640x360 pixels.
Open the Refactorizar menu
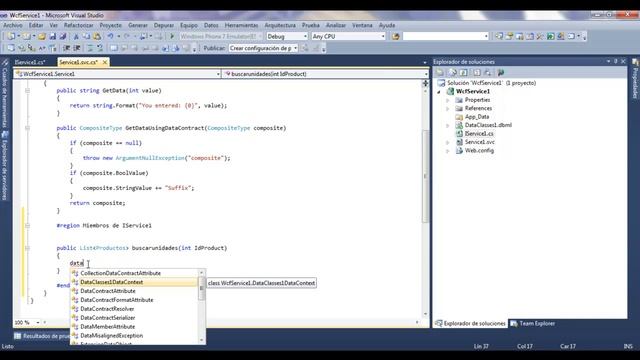[x=78, y=25]
